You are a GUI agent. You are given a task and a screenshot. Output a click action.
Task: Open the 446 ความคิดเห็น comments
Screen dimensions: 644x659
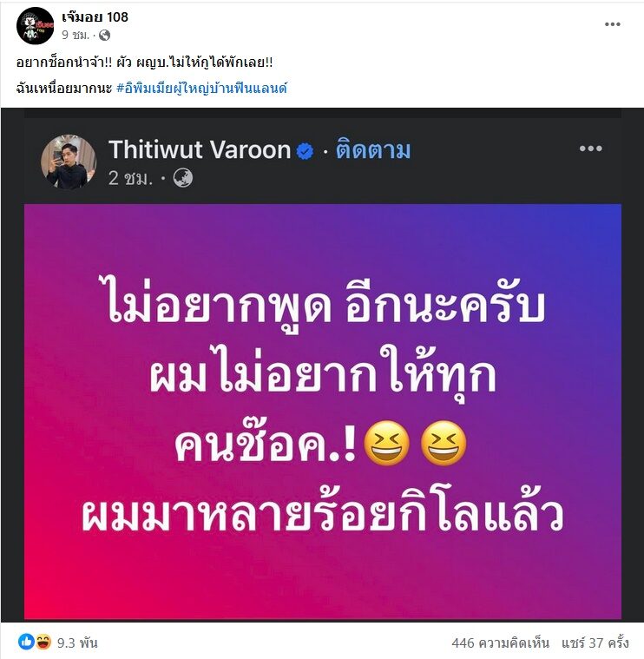(500, 643)
